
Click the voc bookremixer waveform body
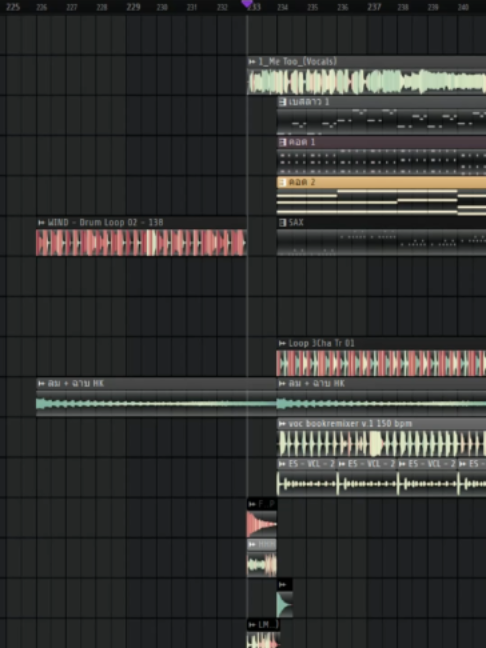(381, 443)
